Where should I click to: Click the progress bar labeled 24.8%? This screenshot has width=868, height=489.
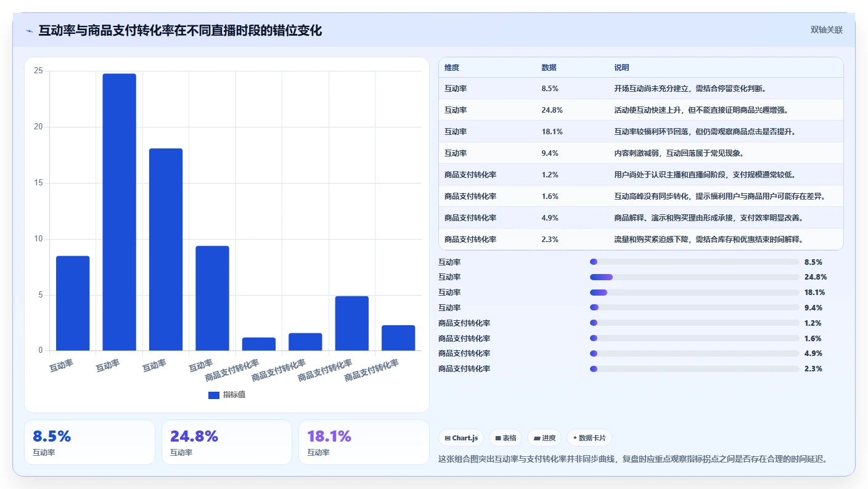point(694,277)
